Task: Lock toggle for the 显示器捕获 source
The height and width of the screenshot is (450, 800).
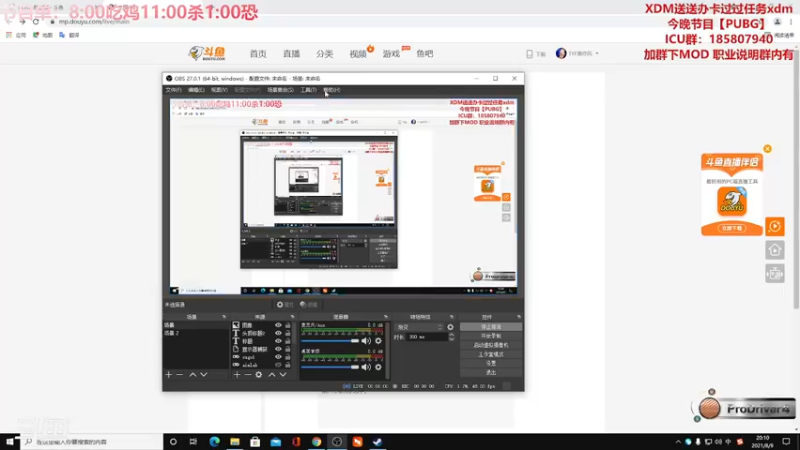Action: [x=288, y=349]
